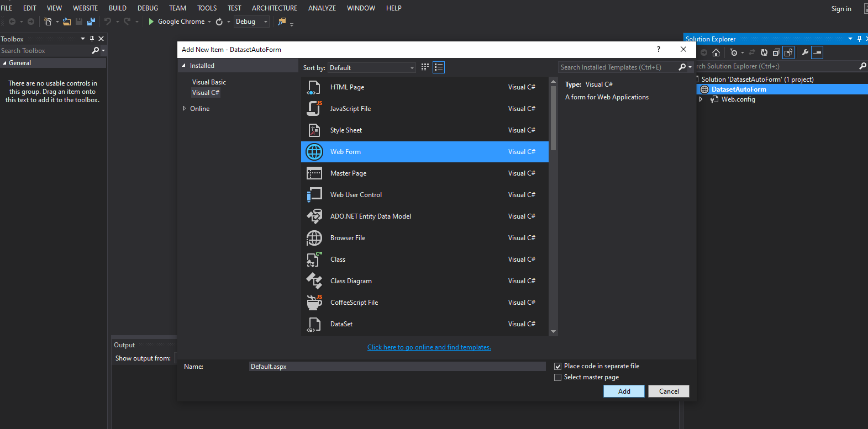Viewport: 868px width, 429px height.
Task: Click the Name field containing Default.aspx
Action: click(397, 366)
